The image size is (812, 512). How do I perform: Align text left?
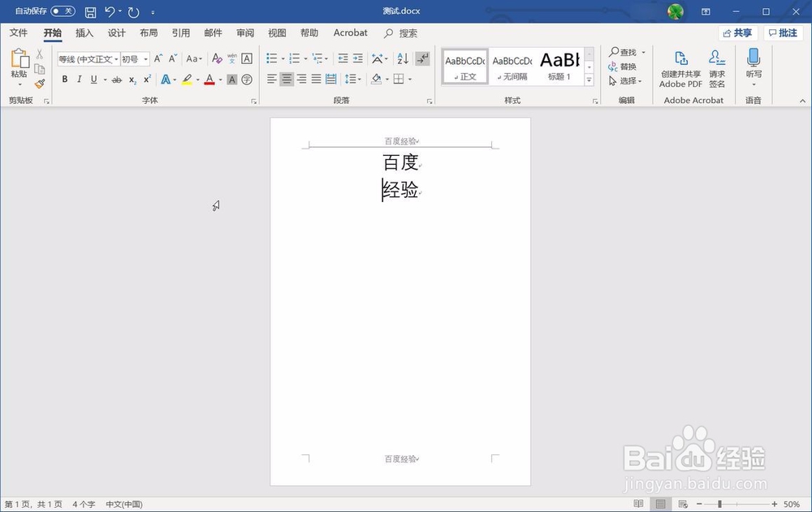(272, 79)
